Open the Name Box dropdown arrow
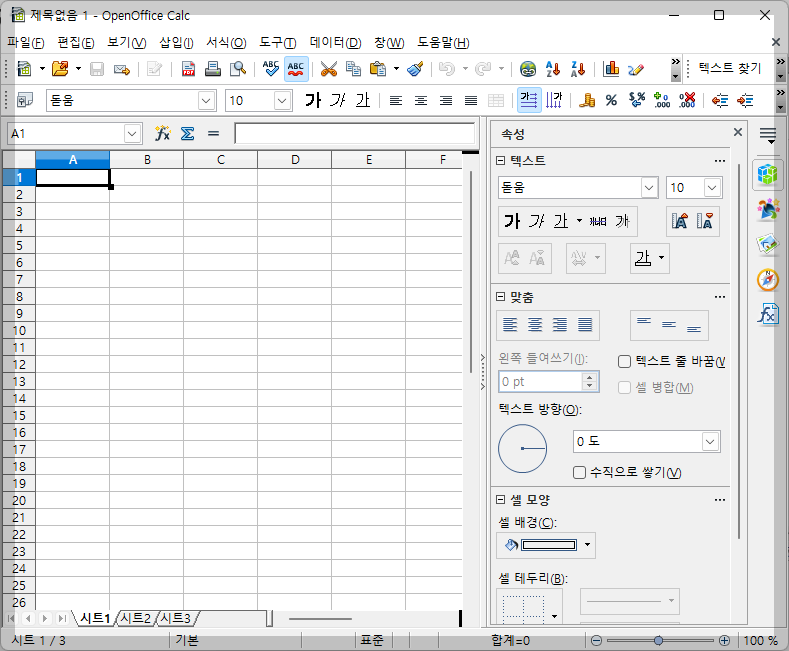789x651 pixels. pos(132,134)
